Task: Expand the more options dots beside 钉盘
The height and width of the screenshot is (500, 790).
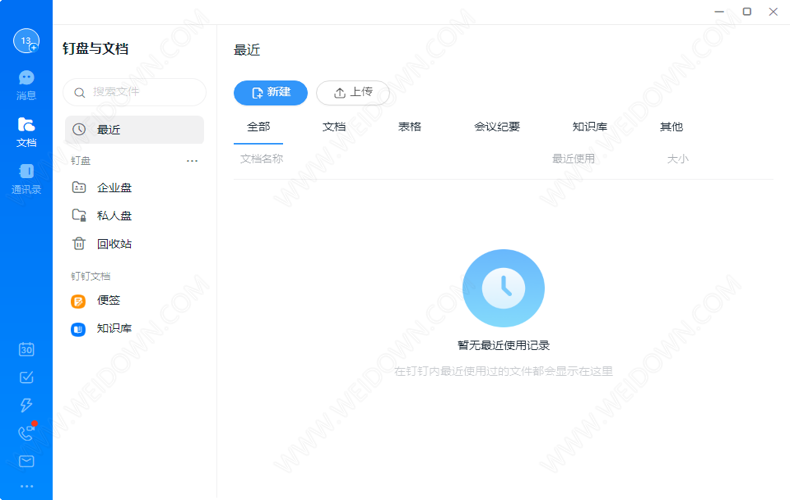Action: [x=192, y=161]
